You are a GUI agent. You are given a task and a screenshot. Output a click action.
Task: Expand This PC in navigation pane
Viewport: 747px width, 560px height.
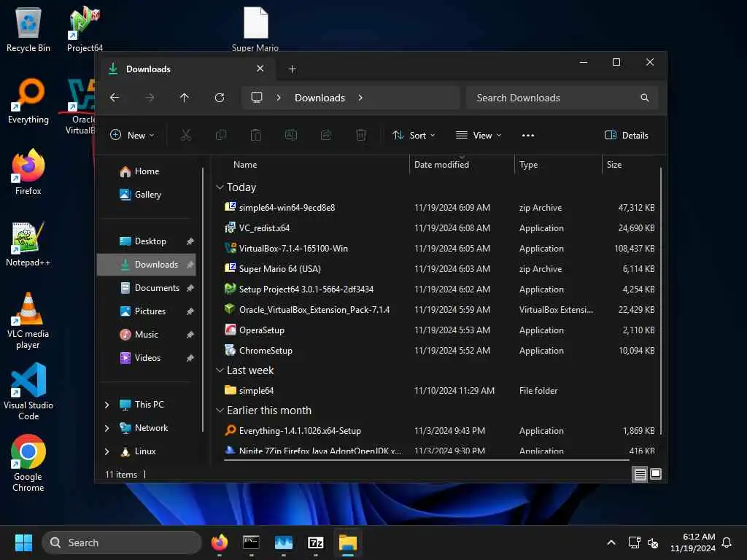(107, 405)
